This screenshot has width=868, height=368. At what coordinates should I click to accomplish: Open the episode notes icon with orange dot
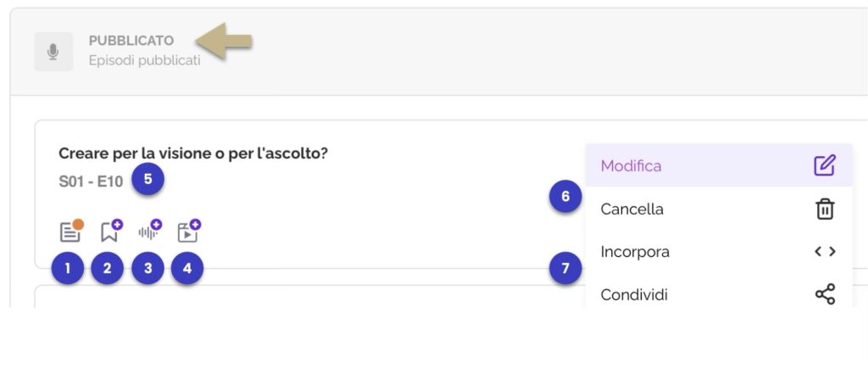pos(71,231)
